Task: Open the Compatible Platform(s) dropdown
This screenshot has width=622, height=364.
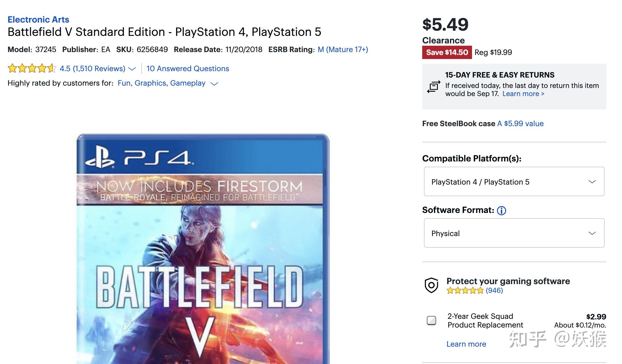Action: point(514,181)
